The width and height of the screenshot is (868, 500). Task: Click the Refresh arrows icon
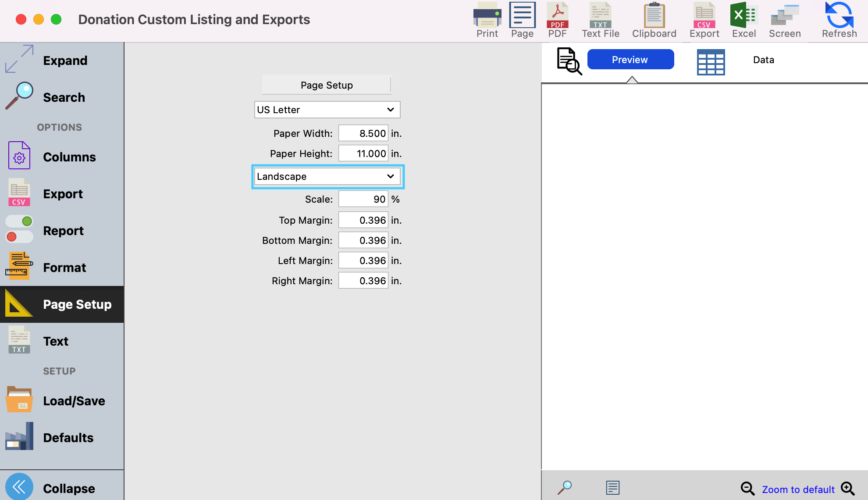839,15
